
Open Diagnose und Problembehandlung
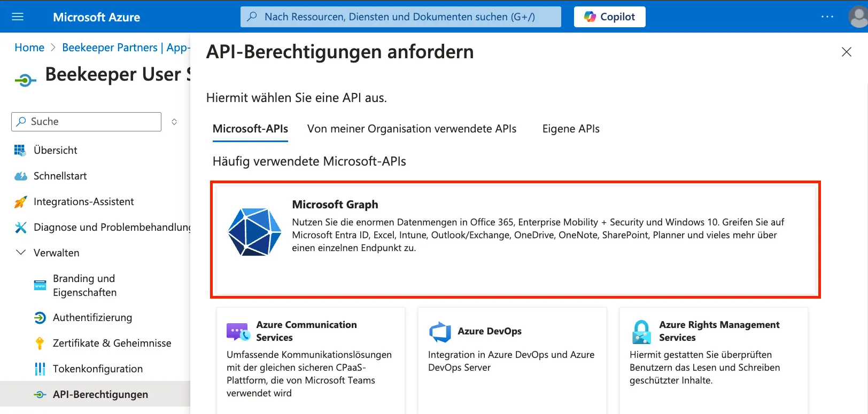(112, 227)
